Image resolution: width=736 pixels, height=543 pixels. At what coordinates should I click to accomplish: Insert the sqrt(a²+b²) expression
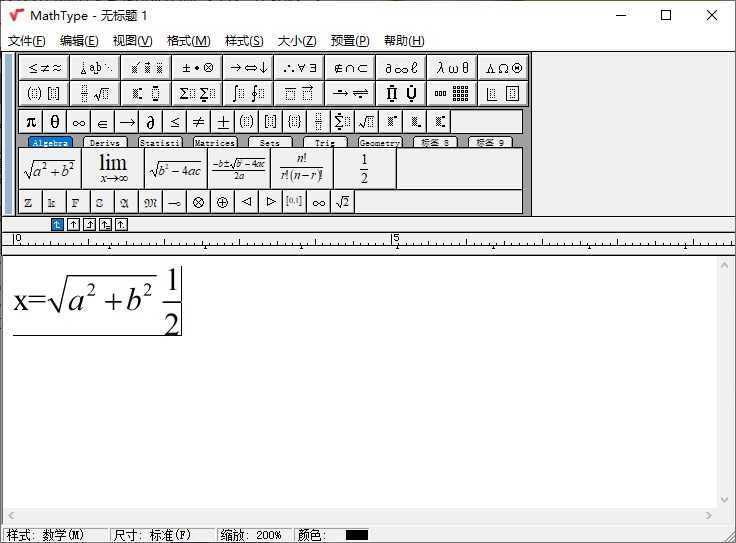coord(50,169)
